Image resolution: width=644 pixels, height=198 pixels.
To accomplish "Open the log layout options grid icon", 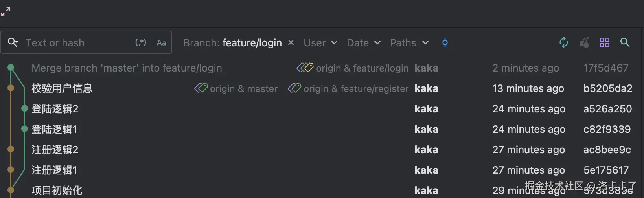I will click(605, 42).
